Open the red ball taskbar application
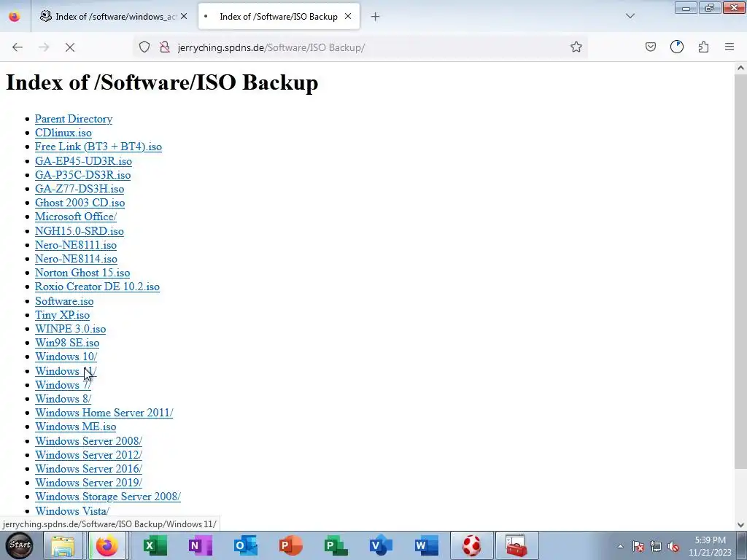This screenshot has height=560, width=747. 471,545
